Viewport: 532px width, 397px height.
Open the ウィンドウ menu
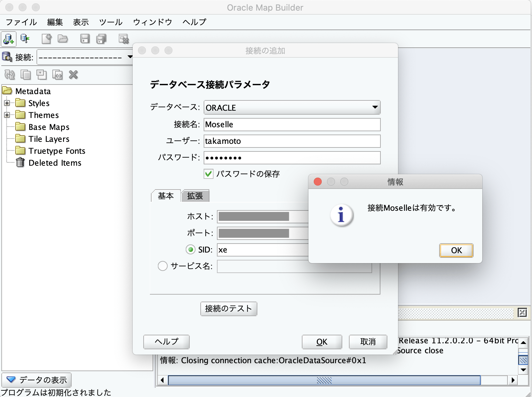coord(153,22)
